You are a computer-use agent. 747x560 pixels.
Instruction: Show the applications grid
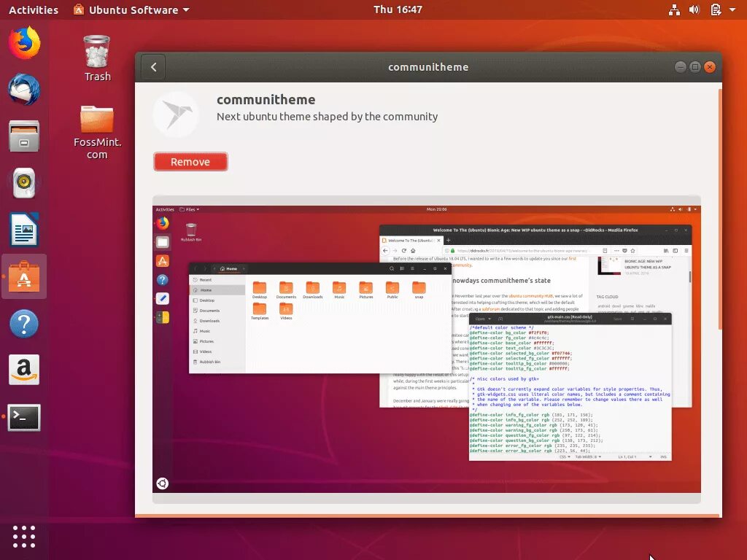(x=24, y=537)
